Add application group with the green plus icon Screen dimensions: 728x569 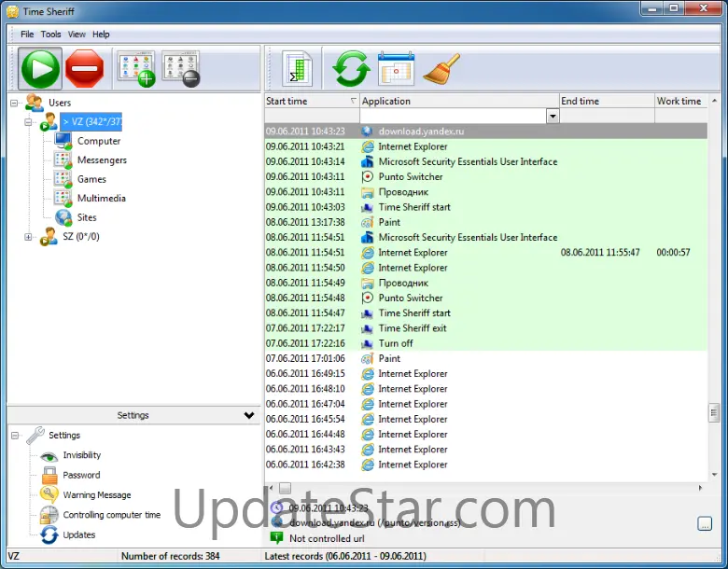pyautogui.click(x=136, y=69)
